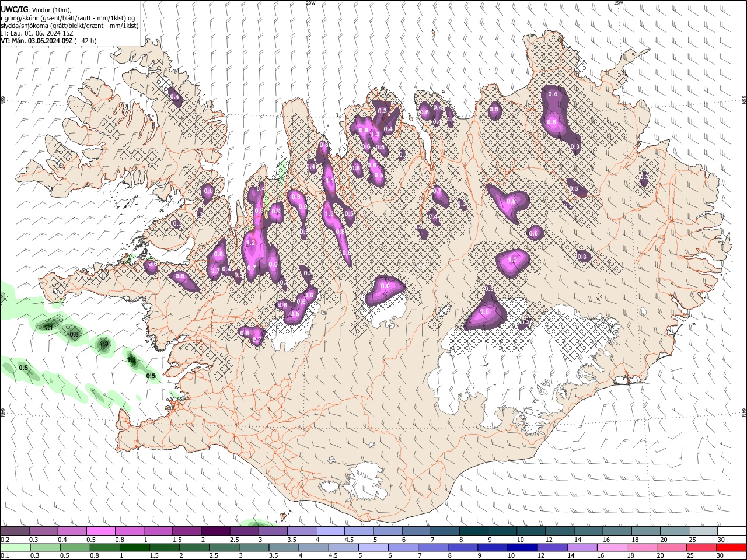The width and height of the screenshot is (747, 560).
Task: Select the rain legend swatch from 1.5 to 2
Action: [164, 547]
